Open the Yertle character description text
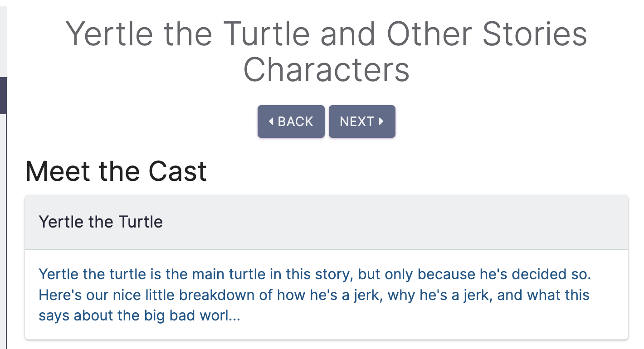 click(x=314, y=295)
